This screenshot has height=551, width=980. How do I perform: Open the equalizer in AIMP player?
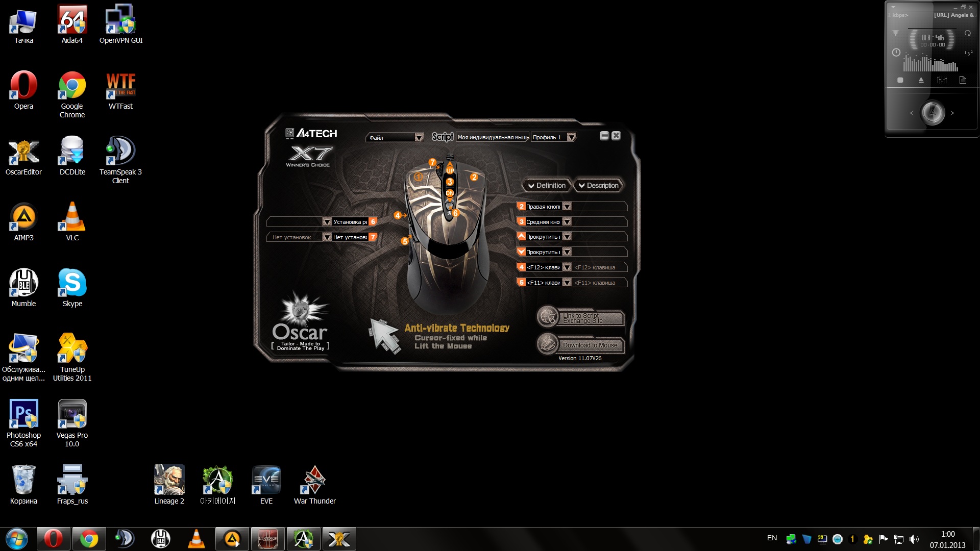[942, 80]
